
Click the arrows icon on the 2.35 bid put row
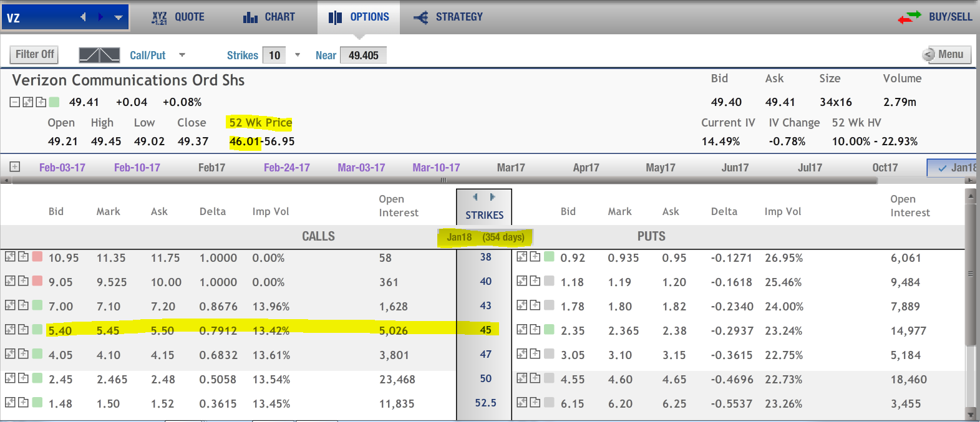(522, 329)
